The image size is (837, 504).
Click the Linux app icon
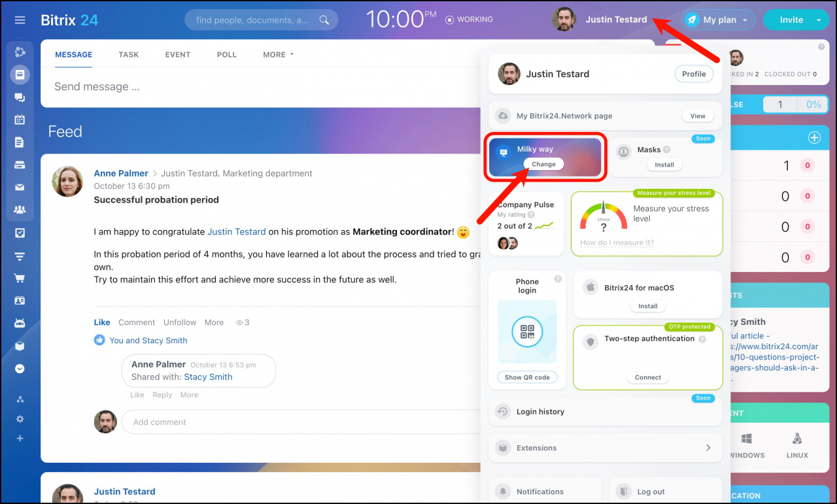tap(797, 438)
